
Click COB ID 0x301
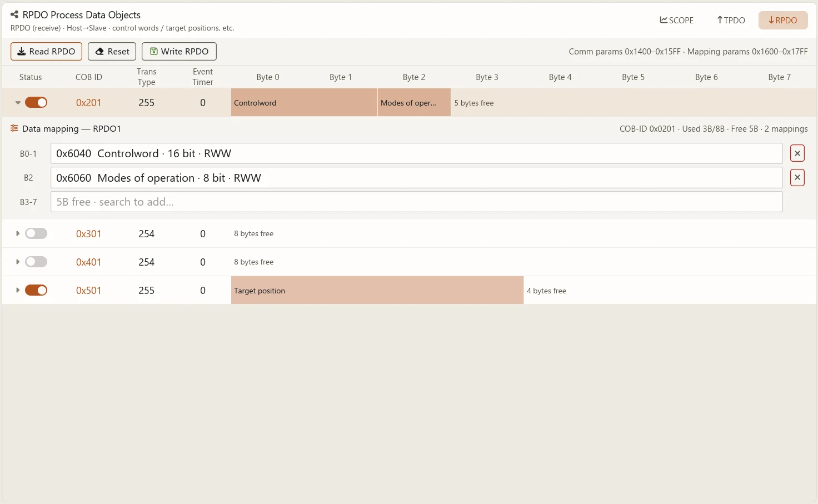89,233
